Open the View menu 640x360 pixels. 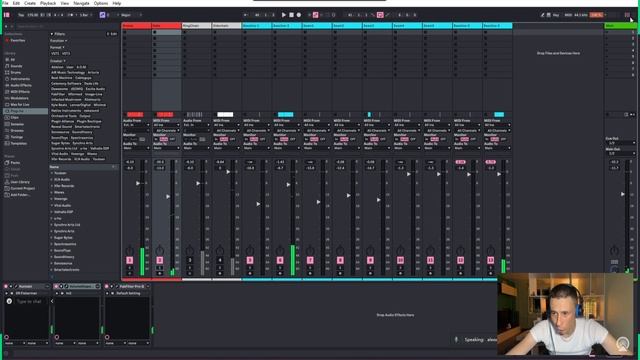pyautogui.click(x=64, y=3)
